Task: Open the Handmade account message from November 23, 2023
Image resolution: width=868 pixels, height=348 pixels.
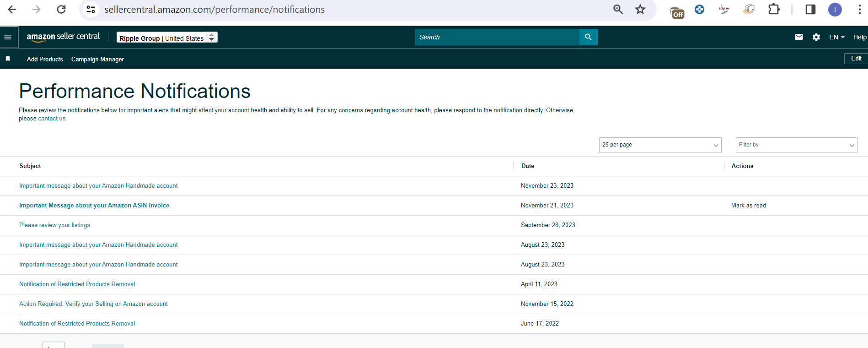Action: pyautogui.click(x=98, y=186)
